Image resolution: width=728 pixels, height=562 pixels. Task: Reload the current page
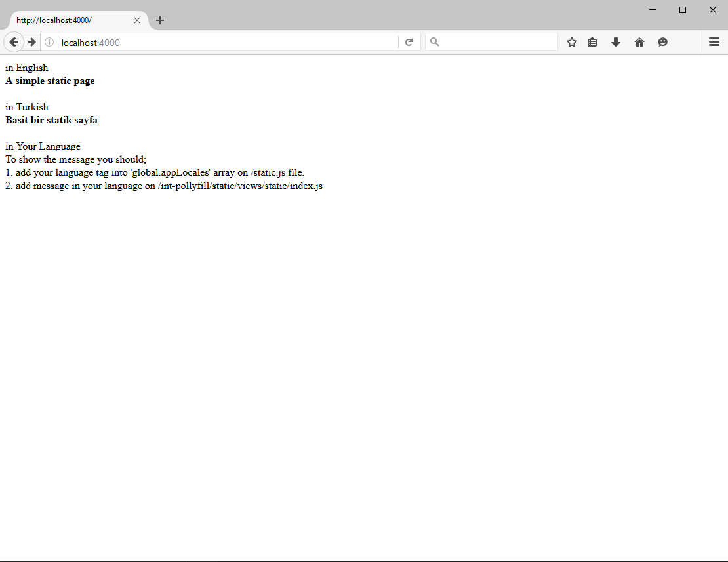(x=409, y=42)
